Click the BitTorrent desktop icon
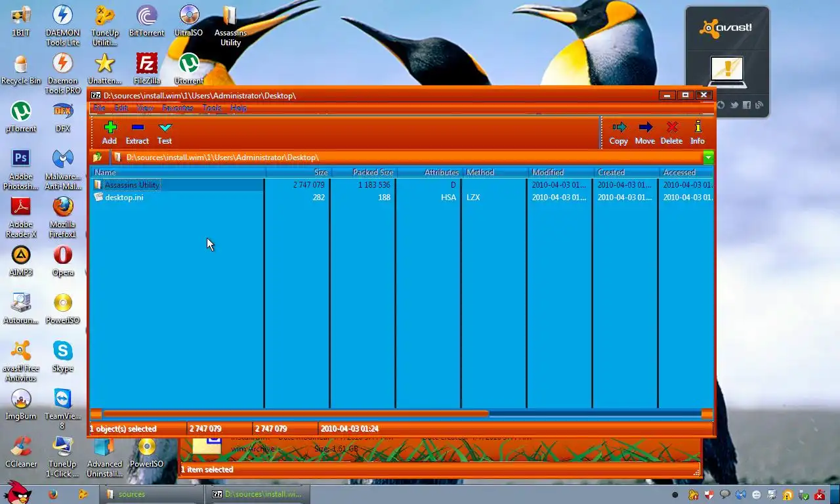The width and height of the screenshot is (840, 504). point(147,21)
